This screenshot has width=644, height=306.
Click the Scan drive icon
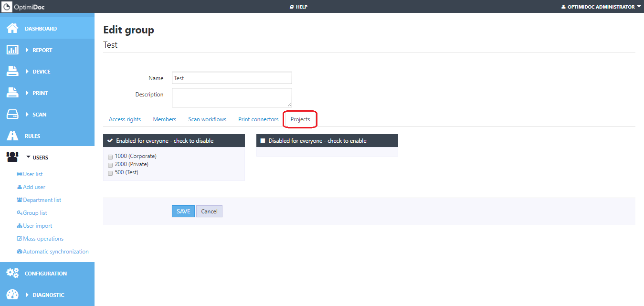(12, 114)
